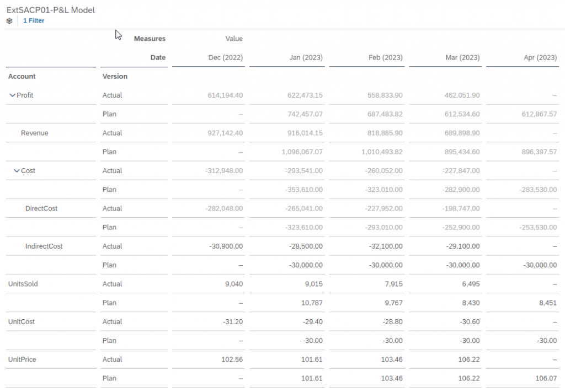This screenshot has height=392, width=565.
Task: Click Cost plan April value -283,530.00
Action: pos(538,190)
